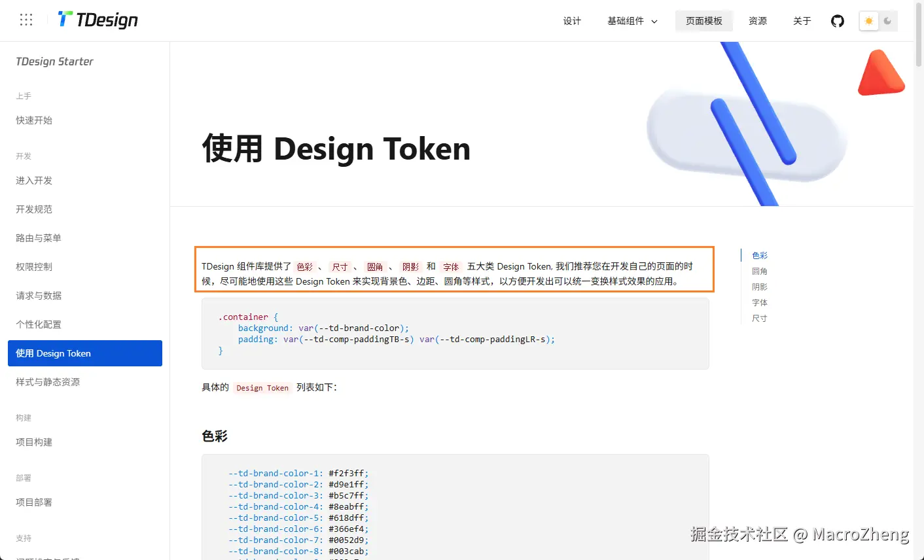Open the 设计 menu
Image resolution: width=924 pixels, height=560 pixels.
point(572,21)
